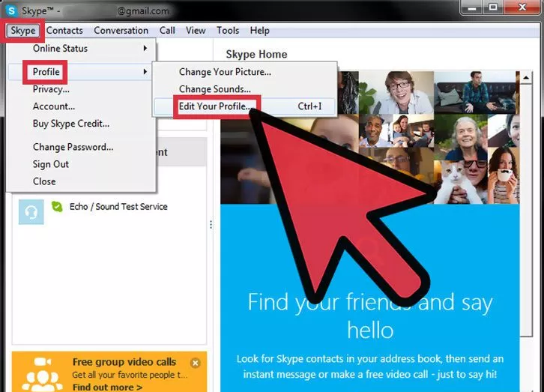Image resolution: width=544 pixels, height=392 pixels.
Task: Select Buy Skype Credit... option
Action: pyautogui.click(x=81, y=124)
